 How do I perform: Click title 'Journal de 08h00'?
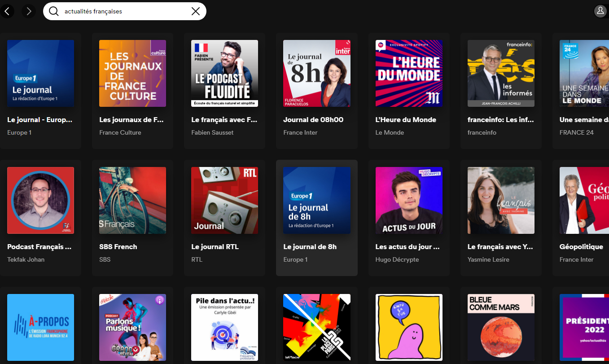tap(313, 120)
